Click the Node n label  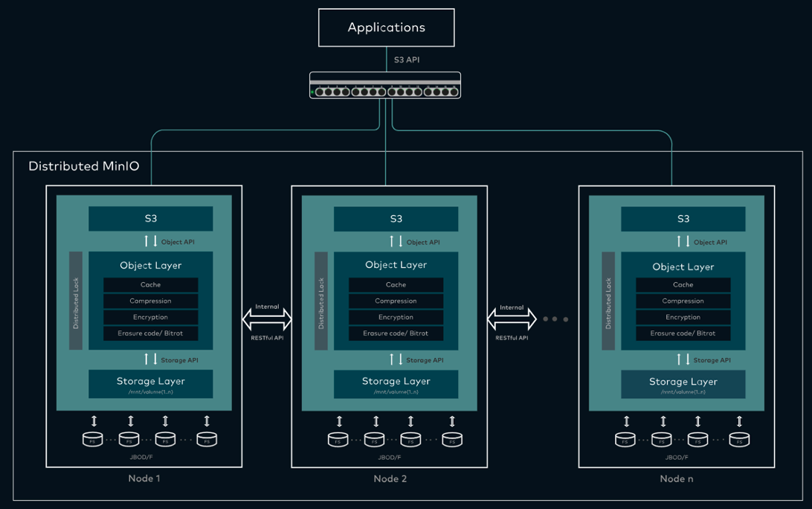(x=677, y=478)
